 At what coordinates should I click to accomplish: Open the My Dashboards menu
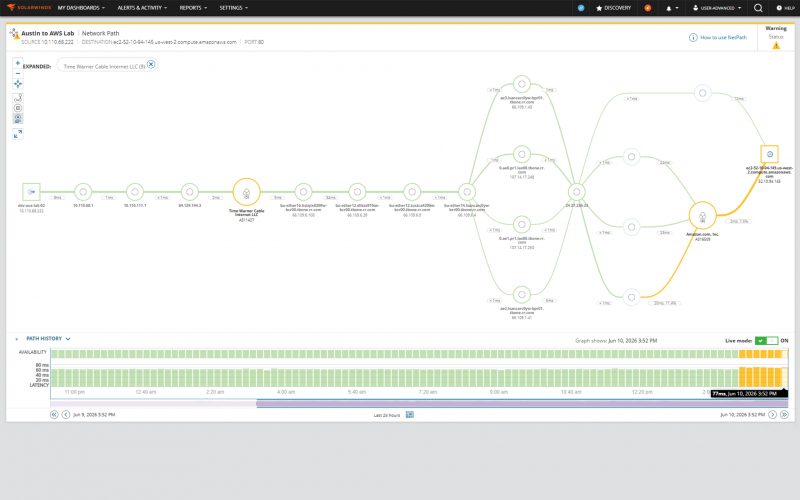pos(81,8)
